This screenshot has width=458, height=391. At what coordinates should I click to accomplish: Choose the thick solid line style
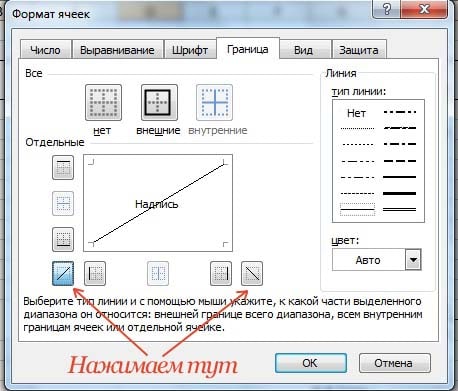click(x=400, y=193)
